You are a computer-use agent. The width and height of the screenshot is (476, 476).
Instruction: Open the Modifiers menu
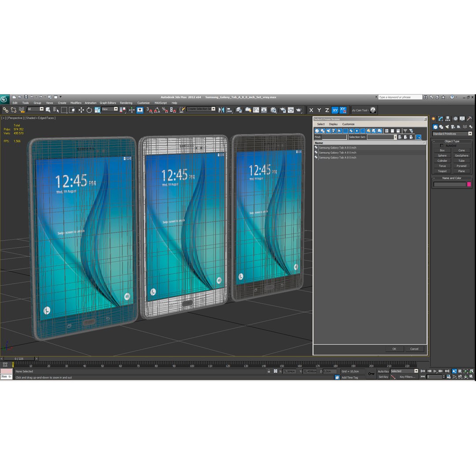(x=76, y=103)
